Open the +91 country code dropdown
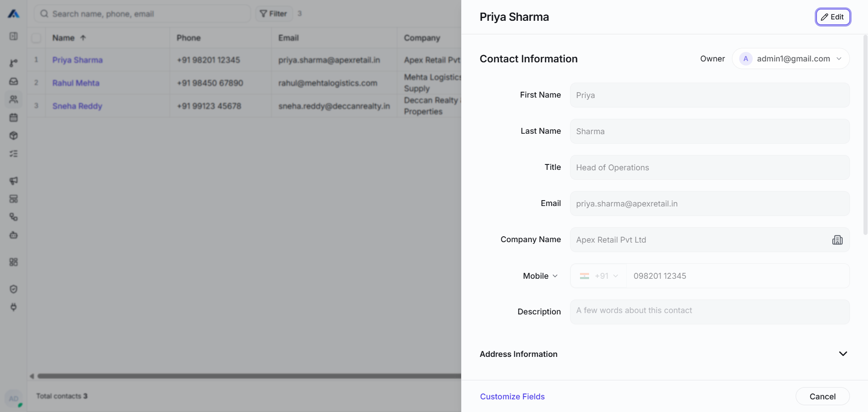The height and width of the screenshot is (412, 868). click(x=599, y=276)
